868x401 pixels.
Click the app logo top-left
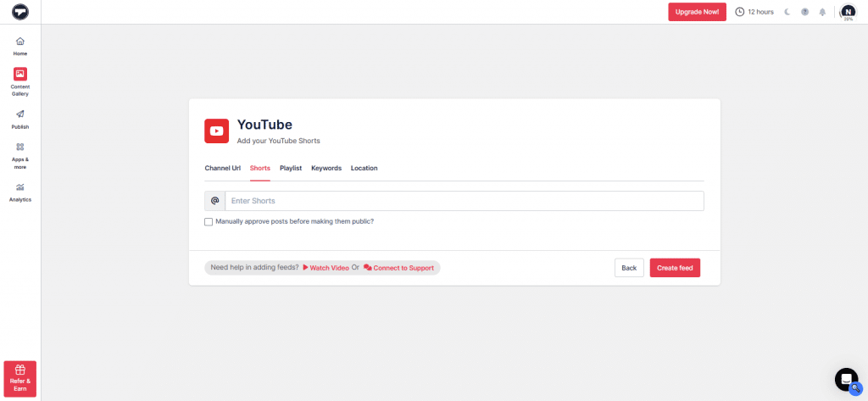point(20,12)
